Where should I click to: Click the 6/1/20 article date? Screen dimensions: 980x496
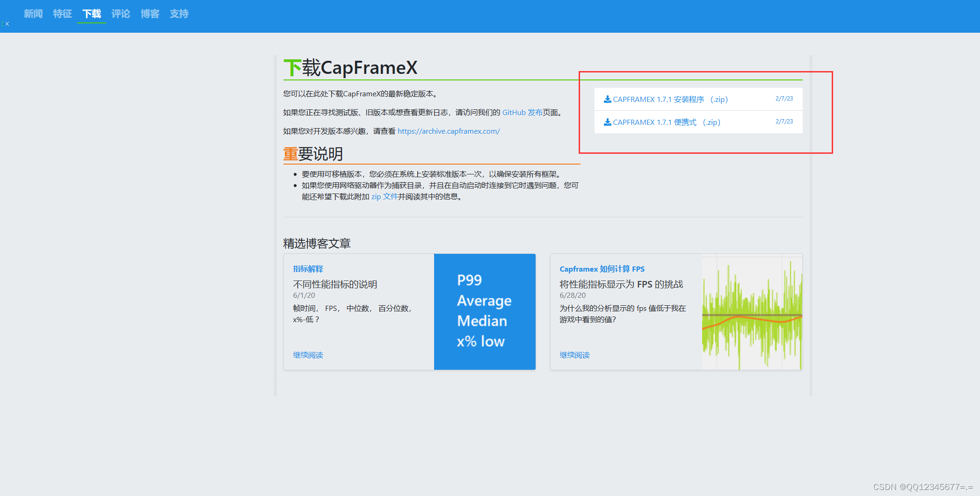tap(304, 295)
